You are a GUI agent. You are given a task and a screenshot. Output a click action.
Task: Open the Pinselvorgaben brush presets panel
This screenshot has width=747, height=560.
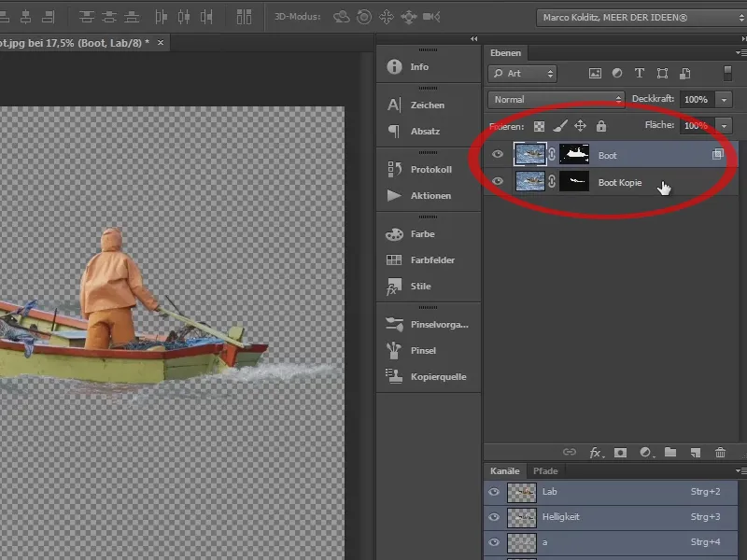click(x=428, y=324)
